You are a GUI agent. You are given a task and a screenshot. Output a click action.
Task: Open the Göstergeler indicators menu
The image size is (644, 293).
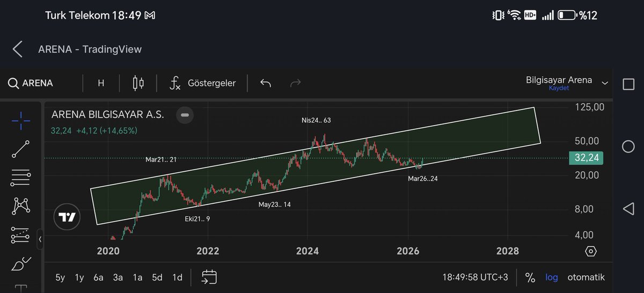202,83
